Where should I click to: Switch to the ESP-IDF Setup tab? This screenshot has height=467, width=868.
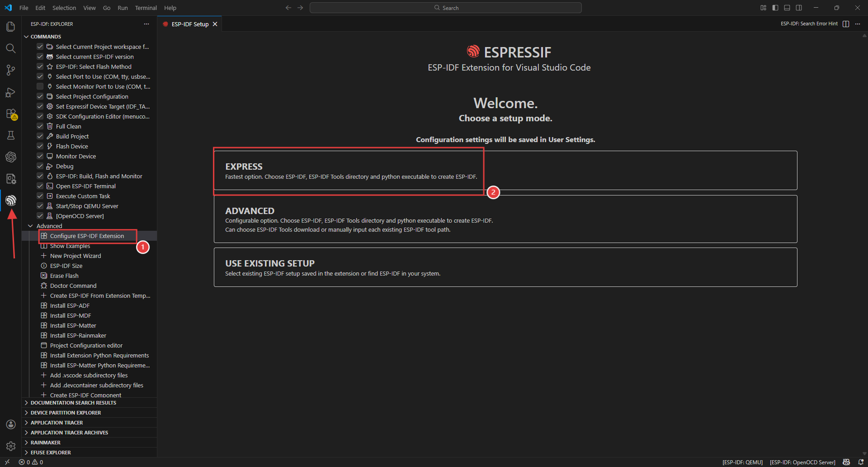(190, 24)
